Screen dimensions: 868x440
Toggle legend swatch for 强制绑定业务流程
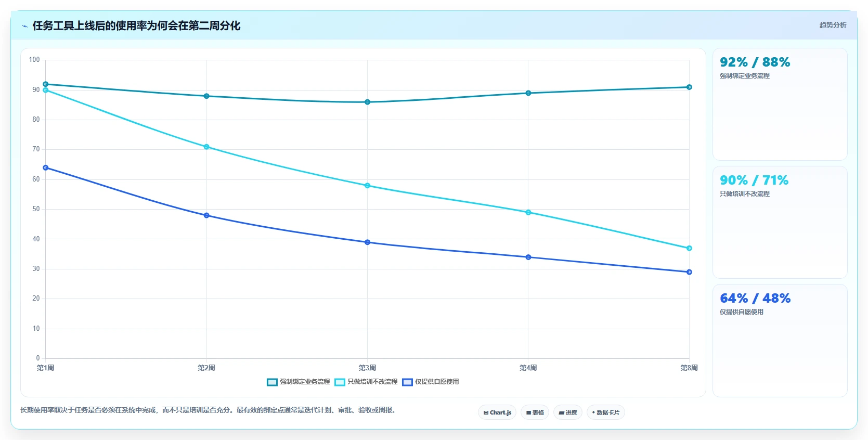pos(272,382)
